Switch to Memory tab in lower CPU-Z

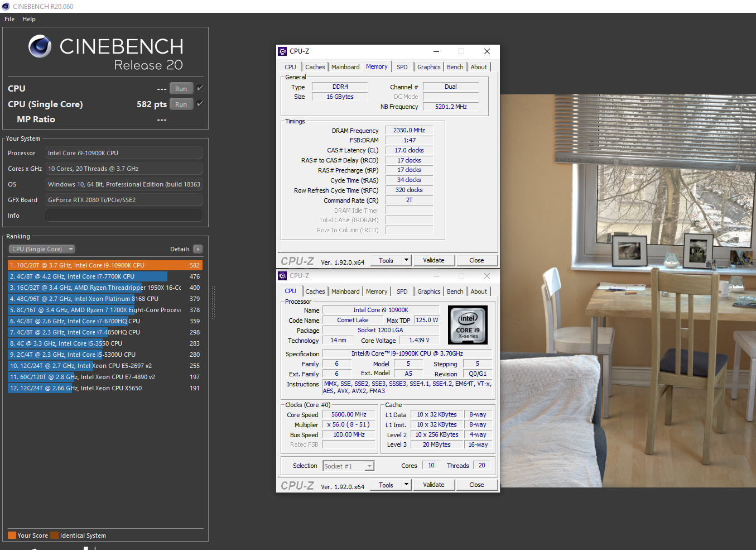(x=377, y=291)
